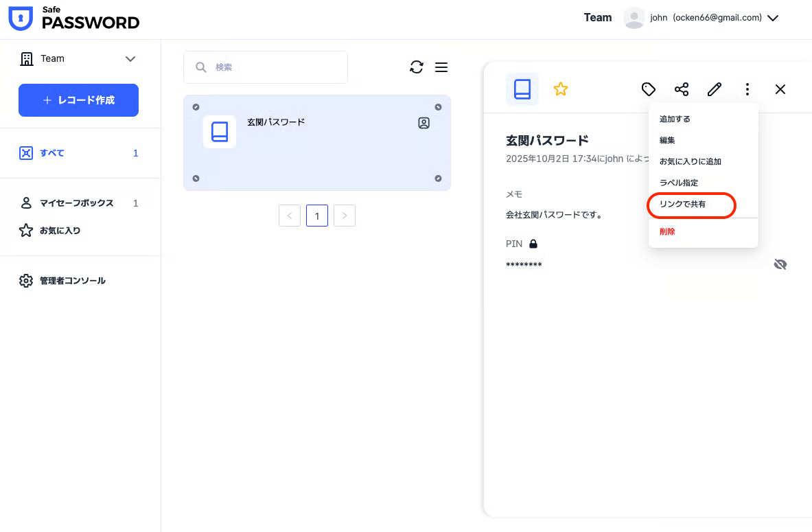Click the person icon on record card

[424, 124]
